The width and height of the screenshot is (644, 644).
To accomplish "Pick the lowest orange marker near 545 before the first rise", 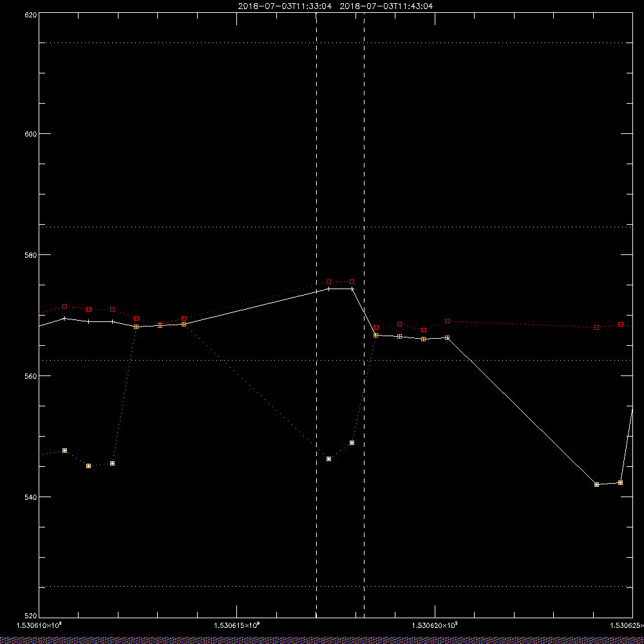I will coord(88,466).
